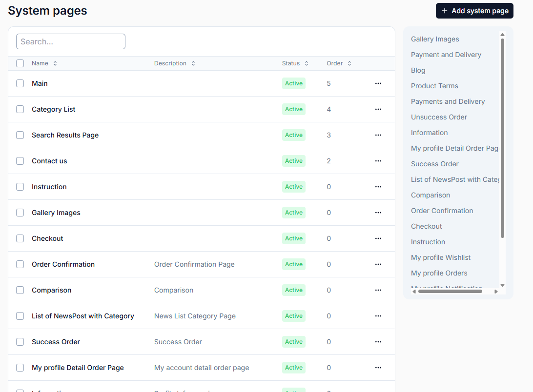Select Information in the sidebar list
The image size is (533, 392).
(x=430, y=133)
